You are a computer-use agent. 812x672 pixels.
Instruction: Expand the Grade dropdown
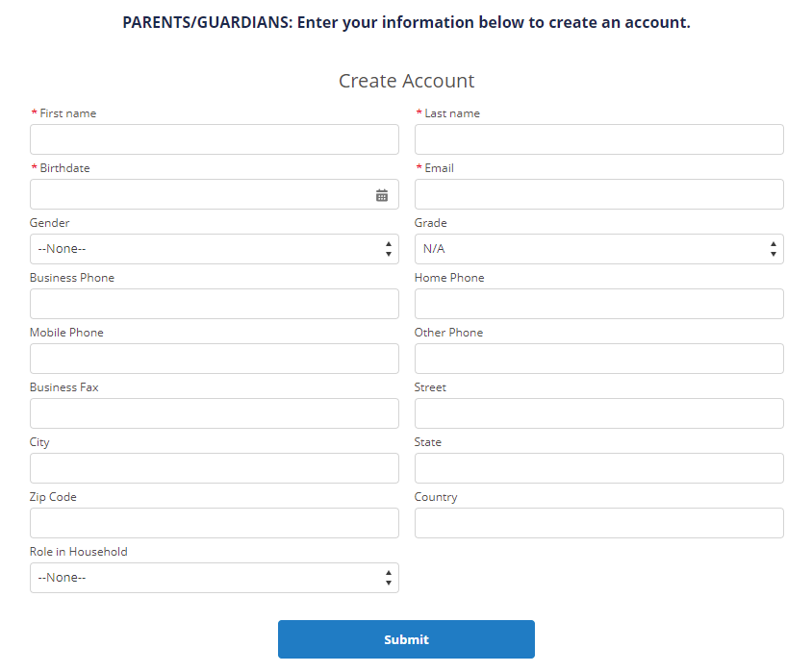[x=598, y=249]
